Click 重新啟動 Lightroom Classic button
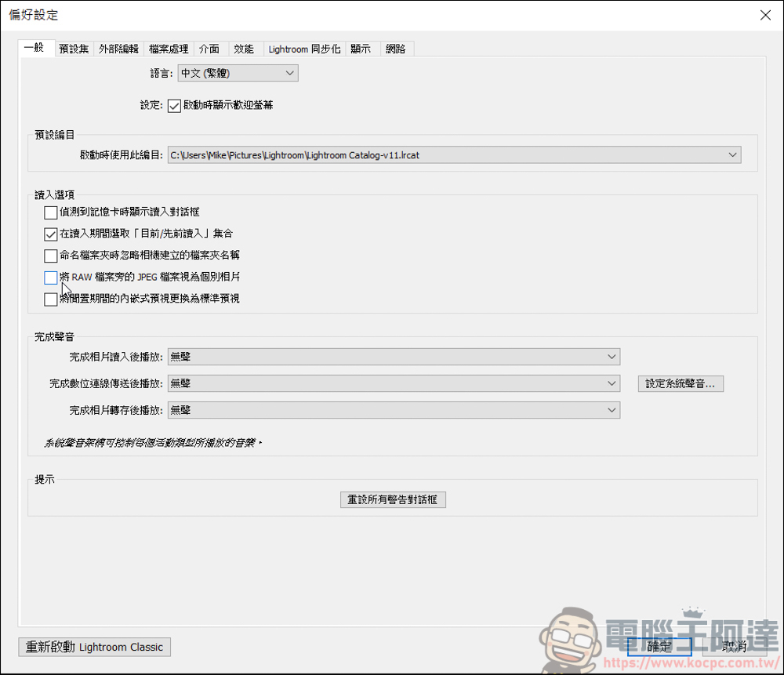 95,647
